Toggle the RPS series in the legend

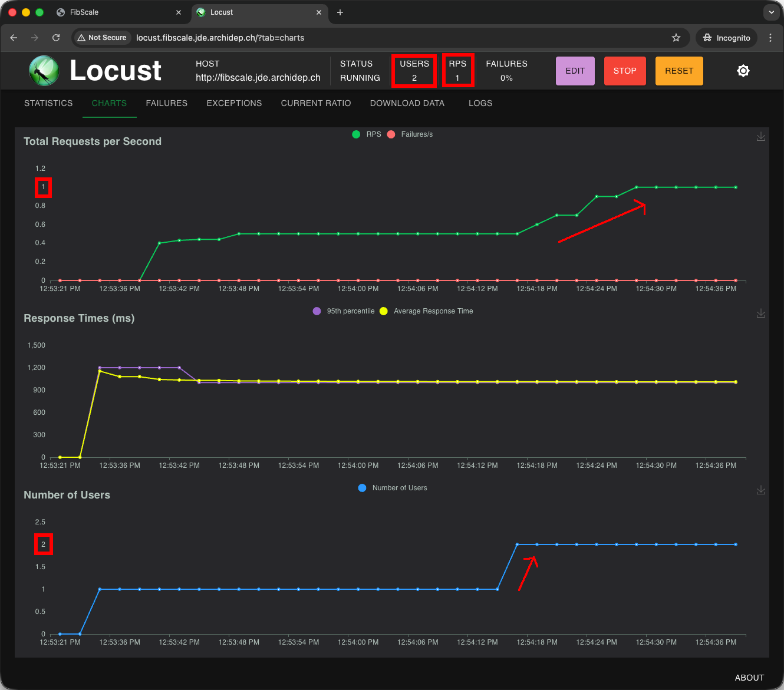(366, 134)
